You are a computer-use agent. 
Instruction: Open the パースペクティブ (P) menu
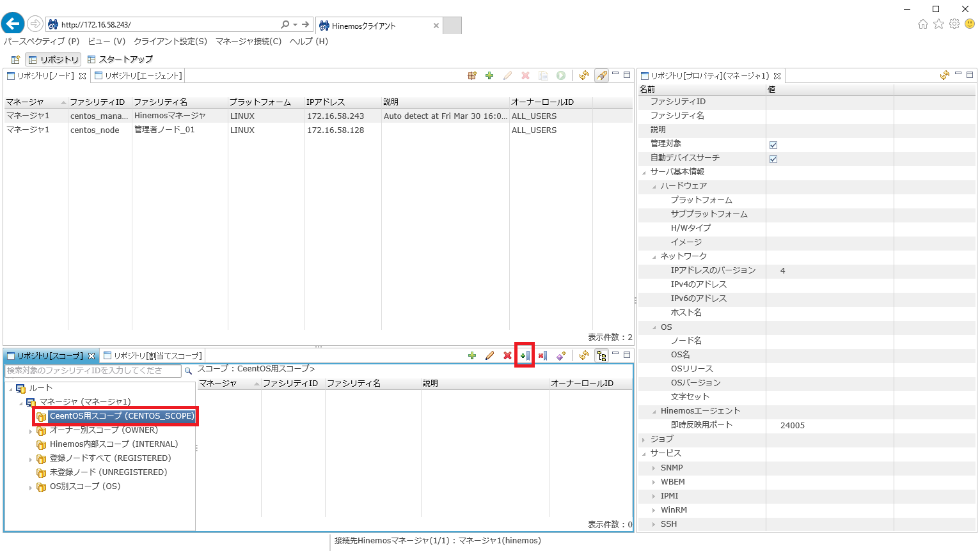tap(42, 41)
